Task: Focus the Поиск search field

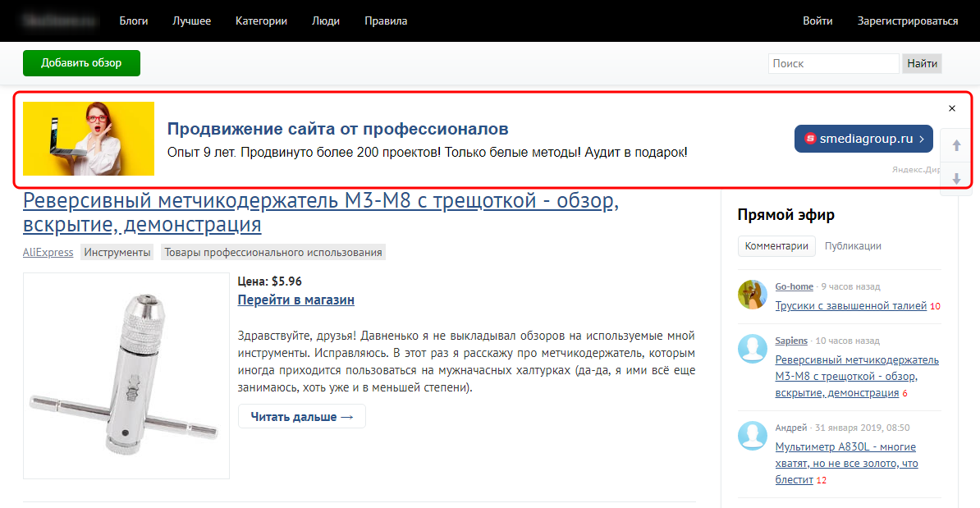Action: [x=833, y=63]
